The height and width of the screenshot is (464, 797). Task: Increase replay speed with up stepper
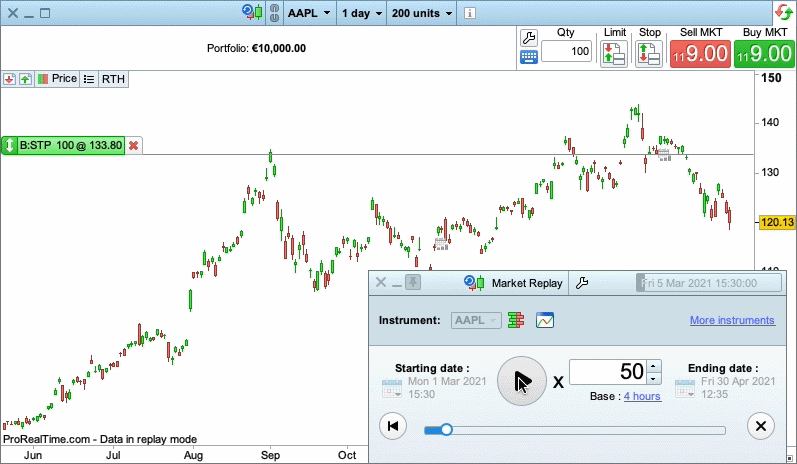(x=654, y=366)
